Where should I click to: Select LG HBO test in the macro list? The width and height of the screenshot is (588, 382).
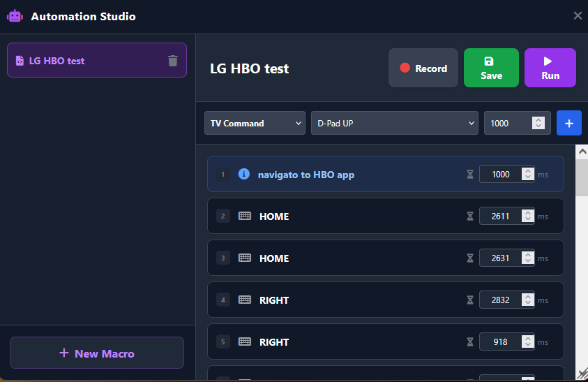[x=97, y=60]
